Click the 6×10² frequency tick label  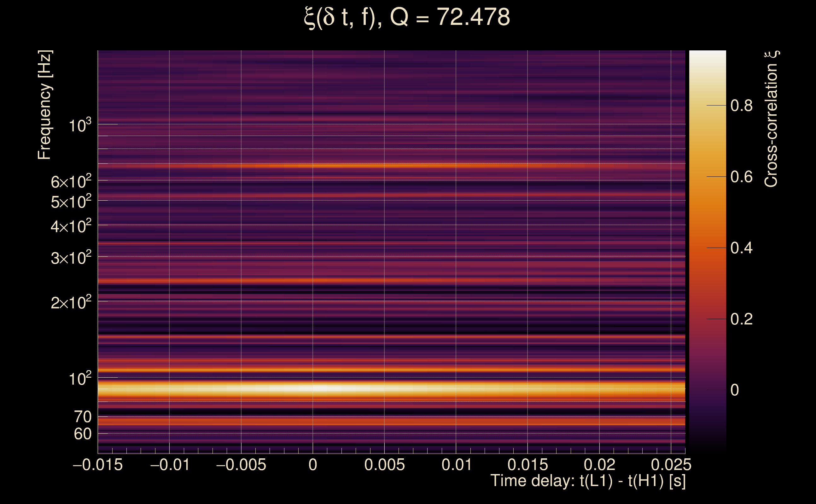(71, 182)
